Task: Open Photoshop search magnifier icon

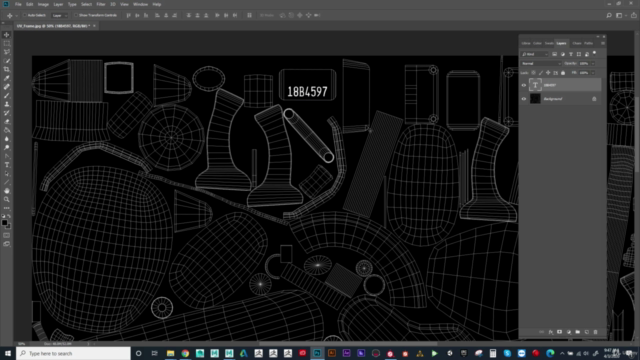Action: coord(609,16)
